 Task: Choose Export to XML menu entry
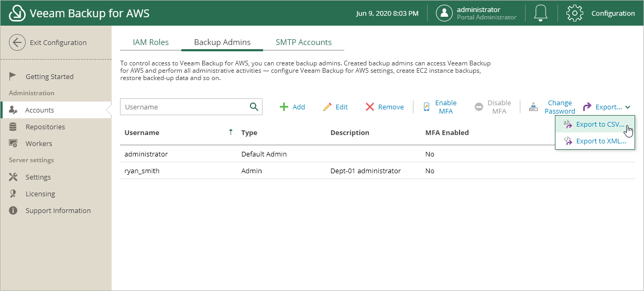595,141
